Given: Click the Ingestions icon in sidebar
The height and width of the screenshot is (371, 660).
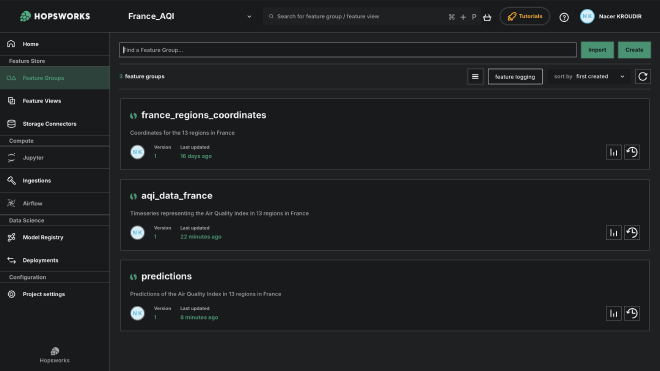Looking at the screenshot, I should 11,180.
